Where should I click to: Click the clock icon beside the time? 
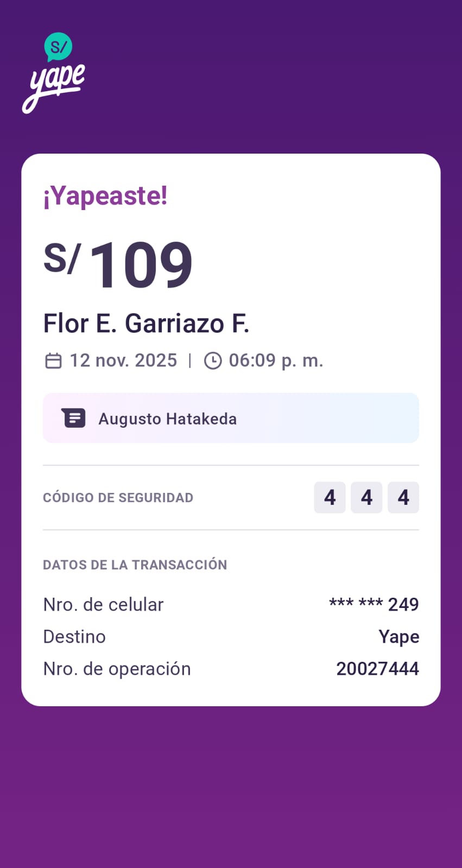213,361
